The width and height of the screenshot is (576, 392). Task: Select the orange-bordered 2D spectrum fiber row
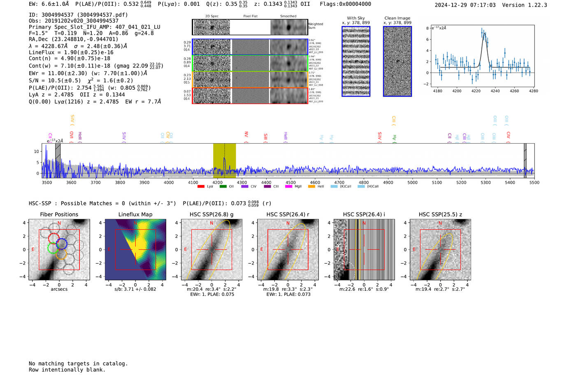click(x=250, y=79)
